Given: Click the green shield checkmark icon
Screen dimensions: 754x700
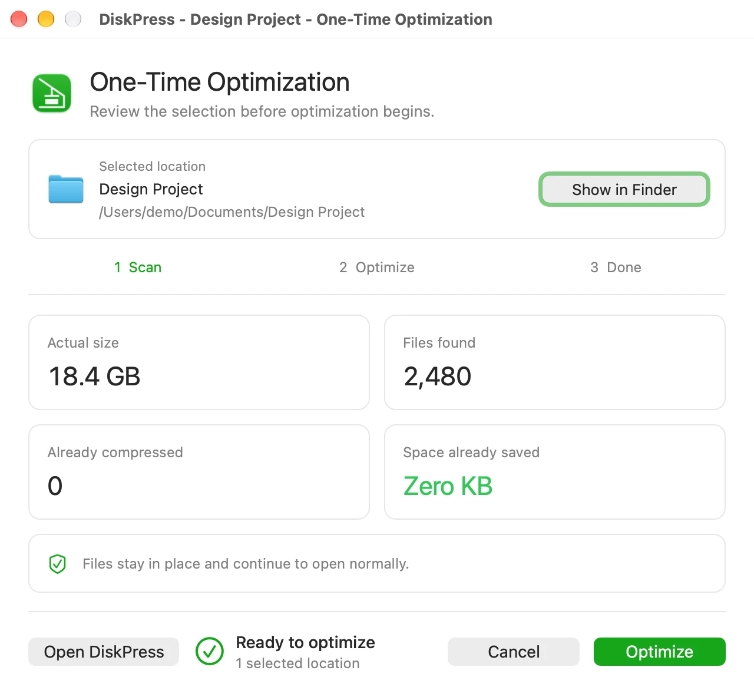Looking at the screenshot, I should [x=58, y=564].
